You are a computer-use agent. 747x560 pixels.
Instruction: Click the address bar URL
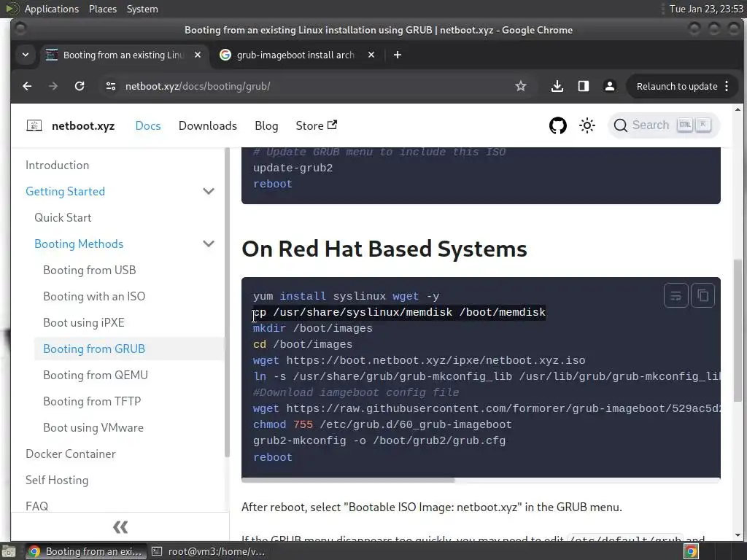pos(198,86)
